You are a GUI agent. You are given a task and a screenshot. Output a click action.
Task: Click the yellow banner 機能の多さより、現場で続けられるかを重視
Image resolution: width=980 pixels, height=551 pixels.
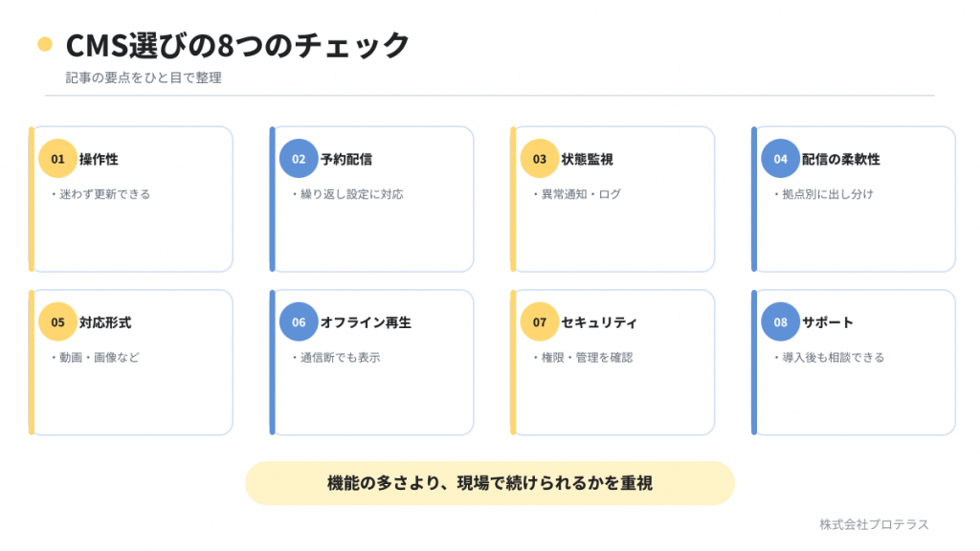coord(490,483)
